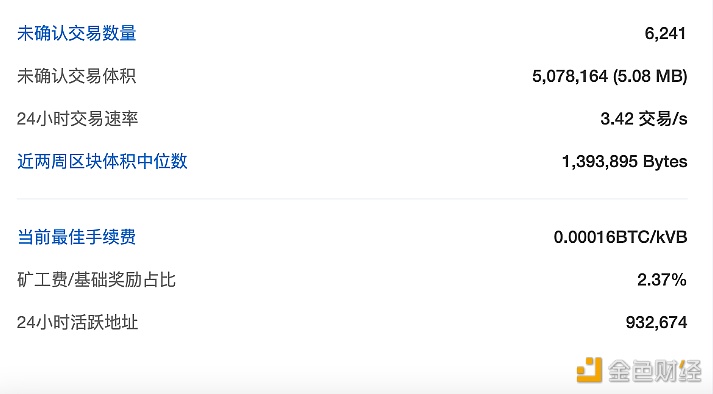Open the 当前最佳手续费 link
Viewport: 713px width, 394px height.
click(x=76, y=237)
